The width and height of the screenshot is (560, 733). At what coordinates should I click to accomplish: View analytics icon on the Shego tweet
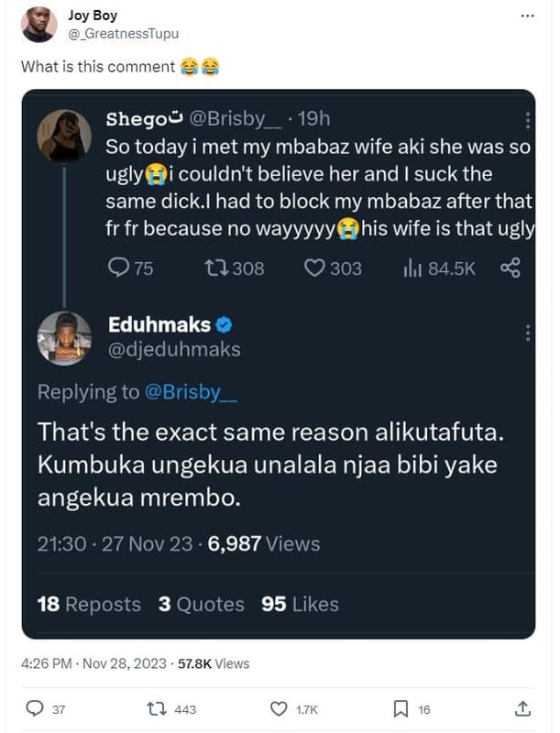point(412,268)
